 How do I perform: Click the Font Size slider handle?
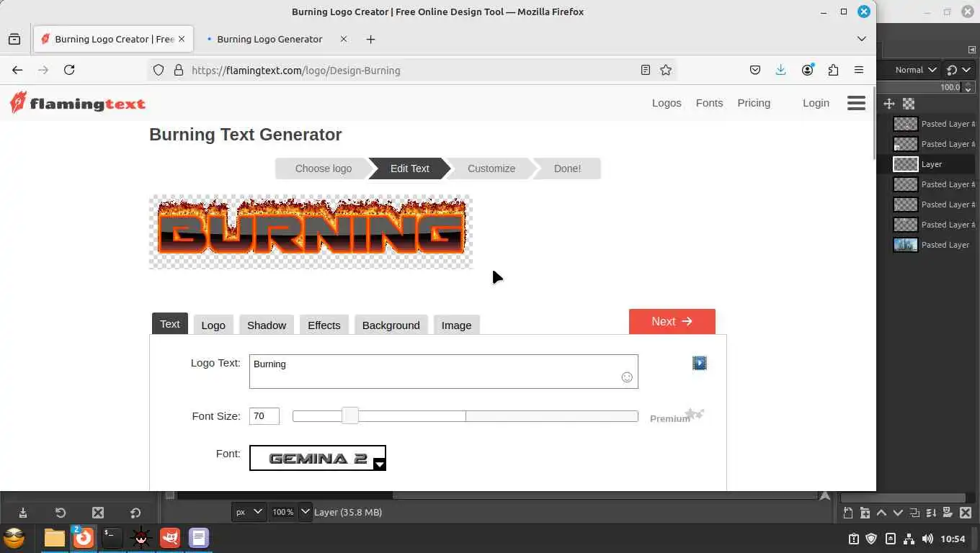pyautogui.click(x=350, y=415)
